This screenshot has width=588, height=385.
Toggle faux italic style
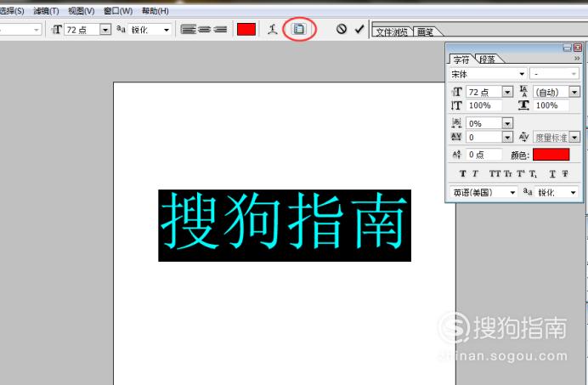click(475, 173)
